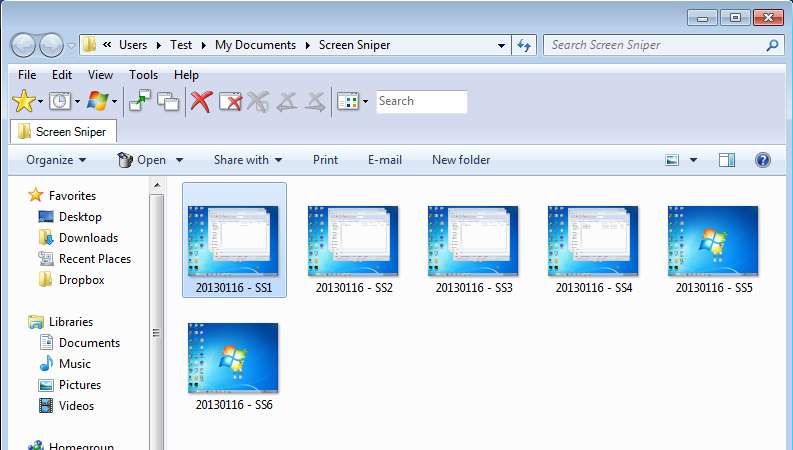Viewport: 793px width, 450px height.
Task: Click the Forward navigation arrow
Action: 51,46
